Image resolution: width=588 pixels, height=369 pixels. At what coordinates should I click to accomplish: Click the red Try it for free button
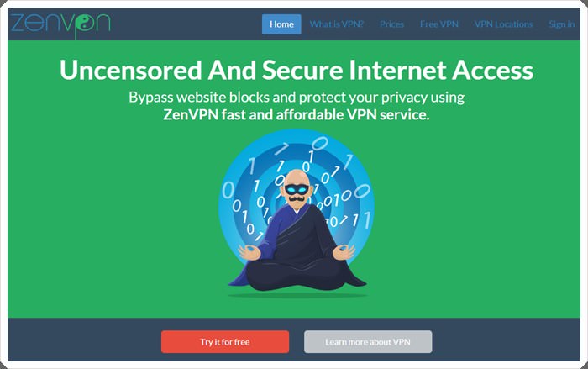tap(225, 341)
